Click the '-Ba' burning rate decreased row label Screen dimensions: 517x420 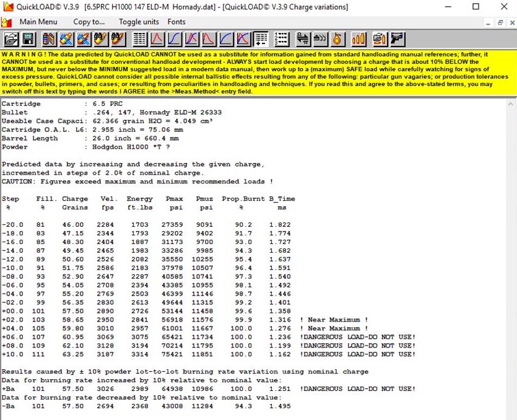click(8, 406)
